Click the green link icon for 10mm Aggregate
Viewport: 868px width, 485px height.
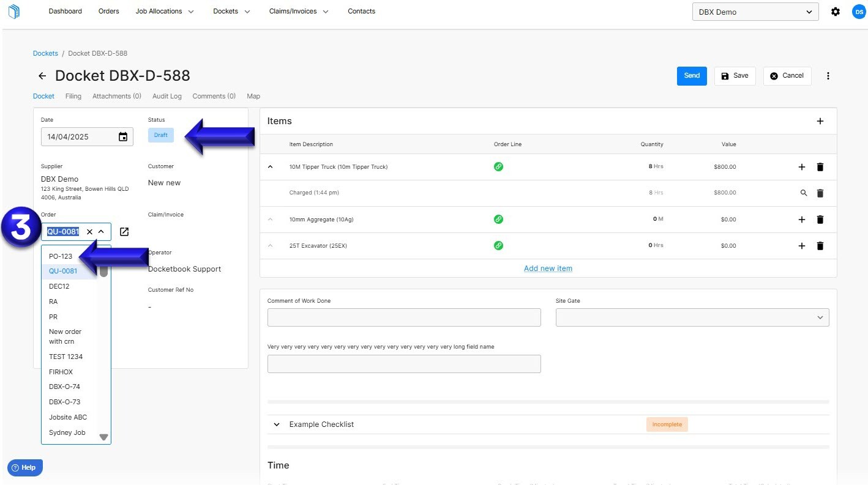(498, 219)
